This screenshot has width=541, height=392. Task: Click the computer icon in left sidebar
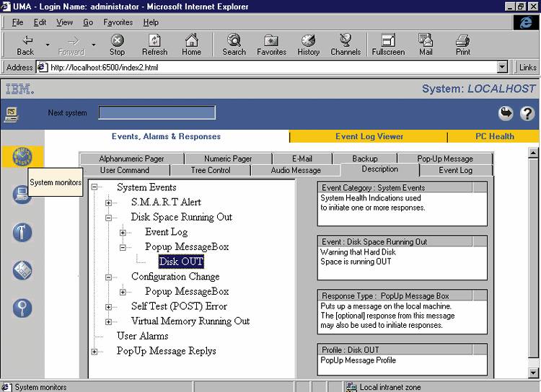click(22, 194)
